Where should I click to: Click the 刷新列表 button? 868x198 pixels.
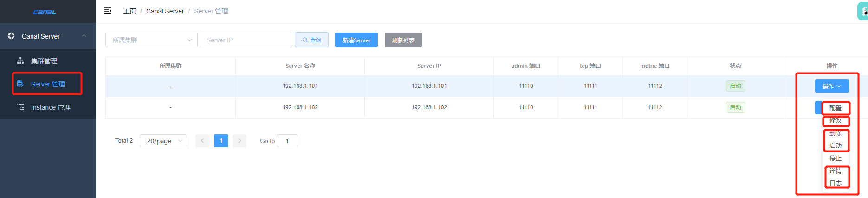[x=403, y=40]
